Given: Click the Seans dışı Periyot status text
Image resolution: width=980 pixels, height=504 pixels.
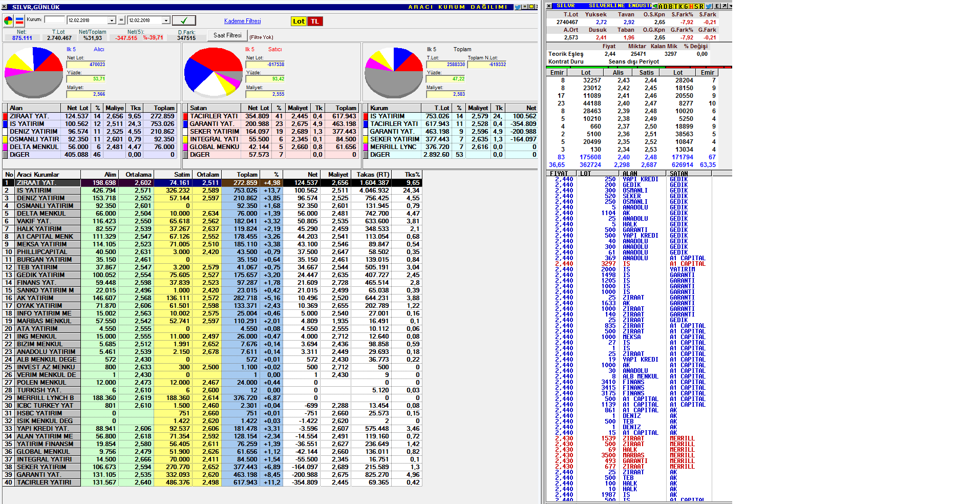Looking at the screenshot, I should point(634,61).
